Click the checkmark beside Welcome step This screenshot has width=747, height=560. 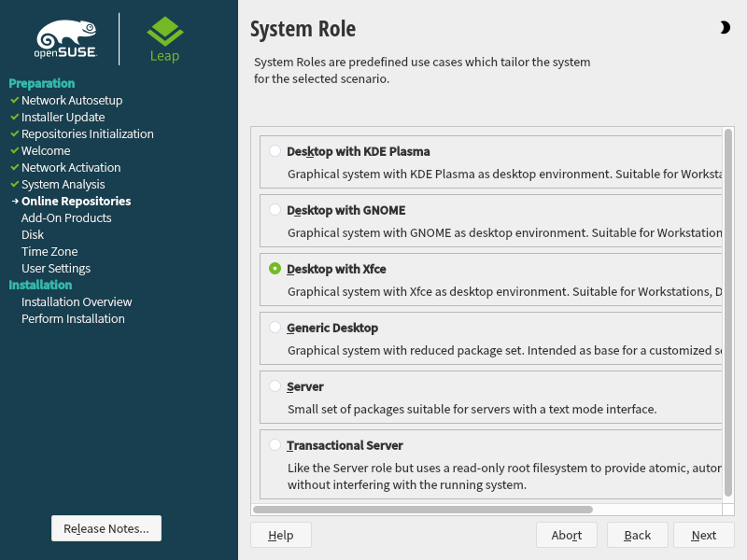(x=14, y=150)
